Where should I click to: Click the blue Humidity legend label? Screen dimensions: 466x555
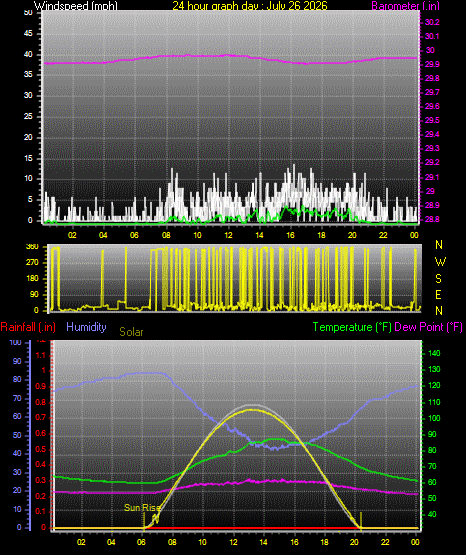coord(86,327)
